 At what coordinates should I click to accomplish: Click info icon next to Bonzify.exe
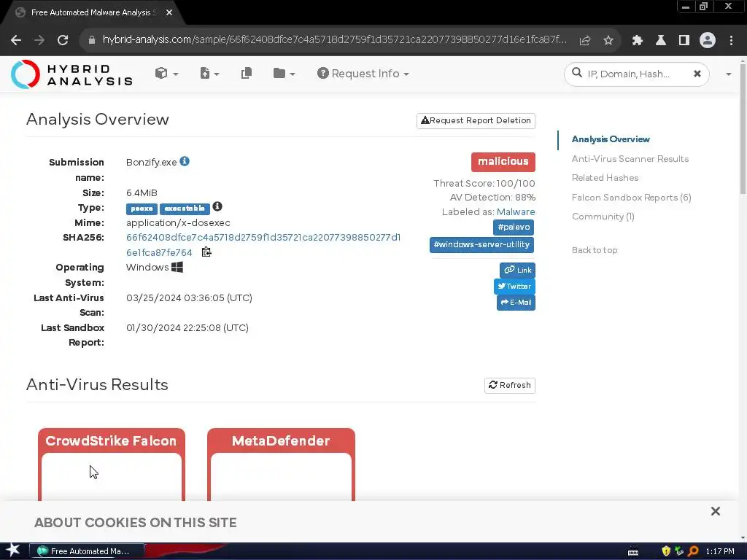pos(185,161)
